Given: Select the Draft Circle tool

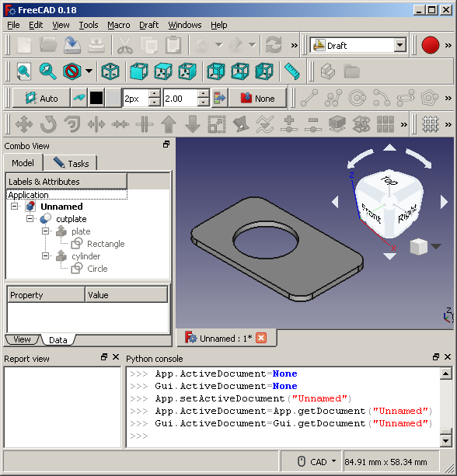Looking at the screenshot, I should [x=358, y=98].
